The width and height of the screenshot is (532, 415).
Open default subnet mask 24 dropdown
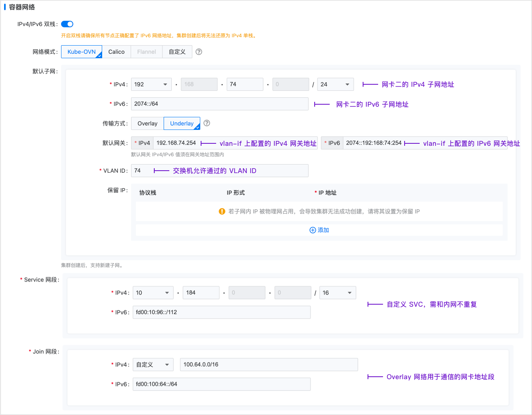pyautogui.click(x=335, y=84)
